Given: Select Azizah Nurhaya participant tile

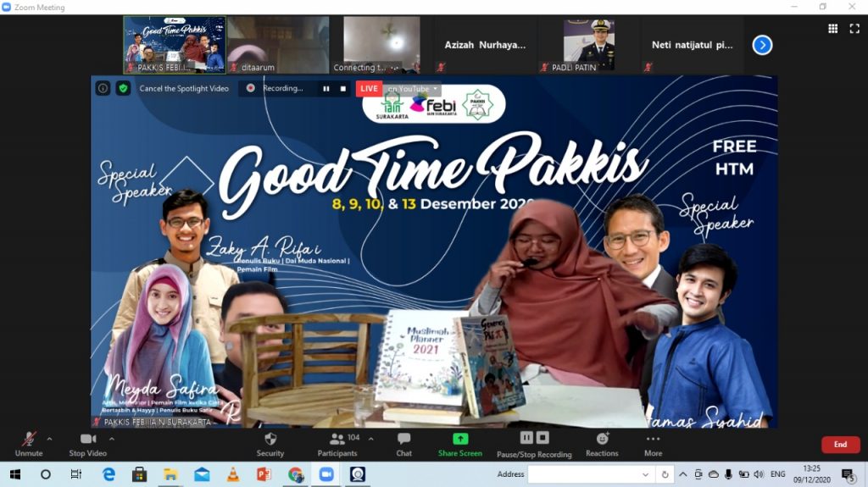Looking at the screenshot, I should pos(485,45).
